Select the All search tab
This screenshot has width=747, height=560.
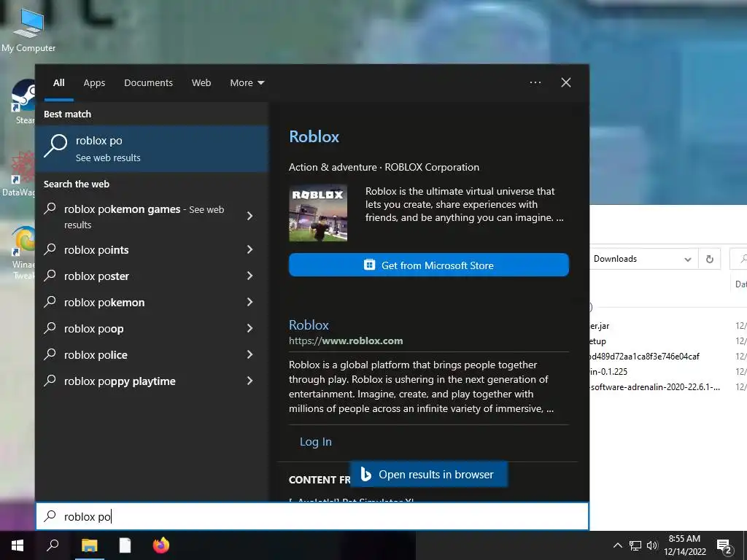pos(58,83)
